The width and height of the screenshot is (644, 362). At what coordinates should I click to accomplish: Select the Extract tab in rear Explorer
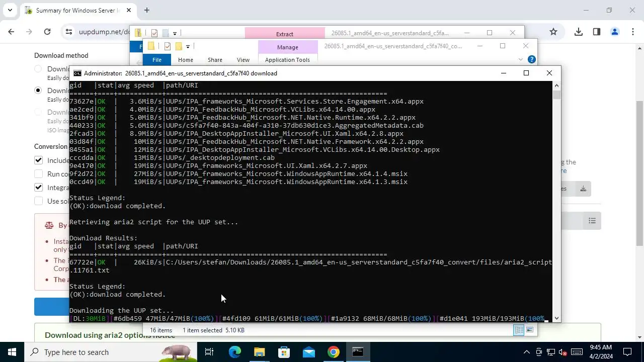[x=285, y=34]
